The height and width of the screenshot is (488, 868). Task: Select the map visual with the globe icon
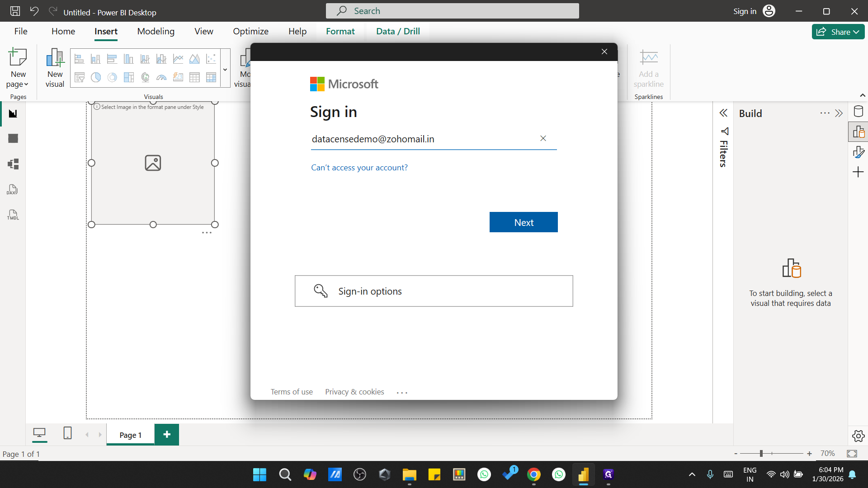point(145,77)
